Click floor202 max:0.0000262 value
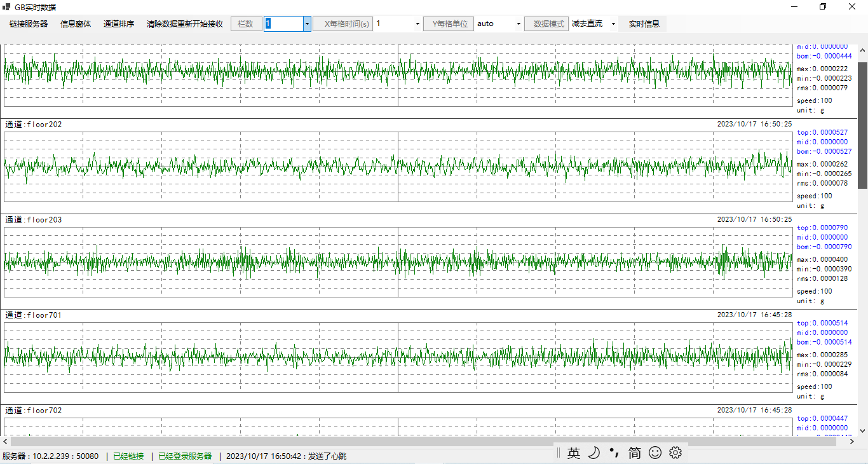 (x=822, y=164)
